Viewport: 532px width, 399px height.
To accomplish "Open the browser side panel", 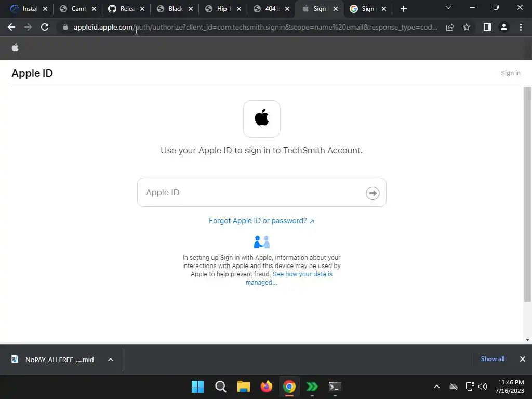I will (487, 27).
